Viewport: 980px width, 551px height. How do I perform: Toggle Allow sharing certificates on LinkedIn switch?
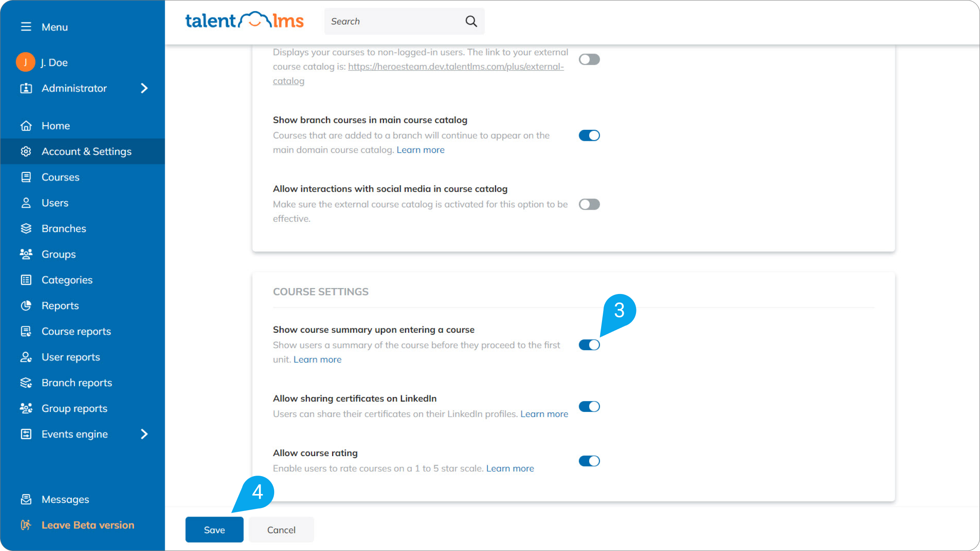click(x=589, y=406)
